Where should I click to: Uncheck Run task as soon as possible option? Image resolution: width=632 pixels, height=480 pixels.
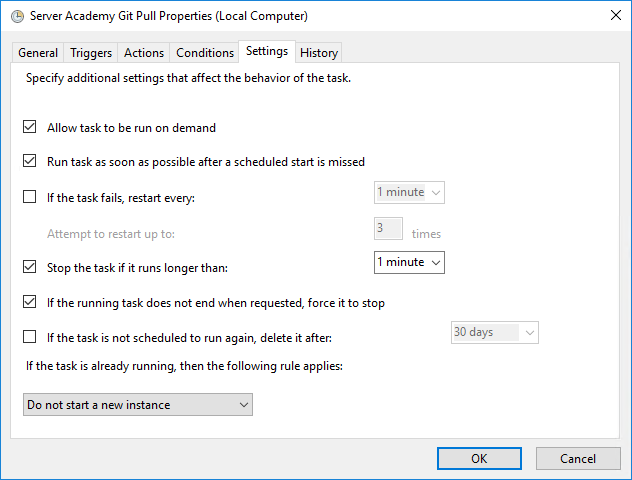click(x=30, y=161)
